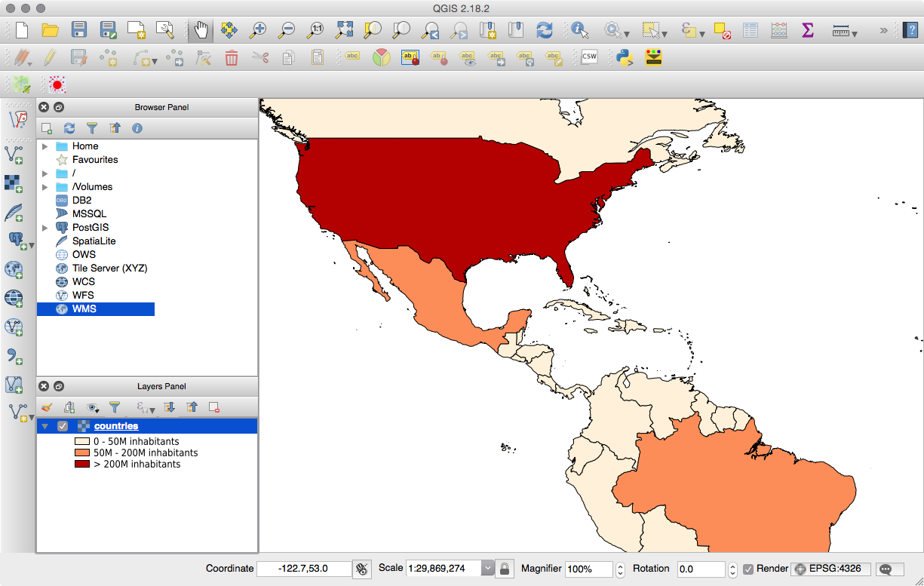Collapse the countries layer legend
The height and width of the screenshot is (586, 924).
click(45, 427)
